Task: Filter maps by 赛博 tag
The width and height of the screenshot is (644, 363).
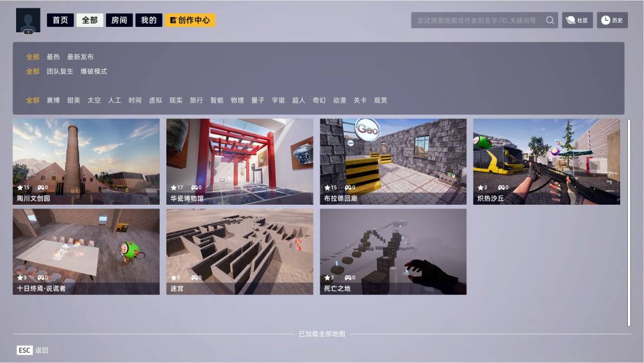Action: click(53, 100)
